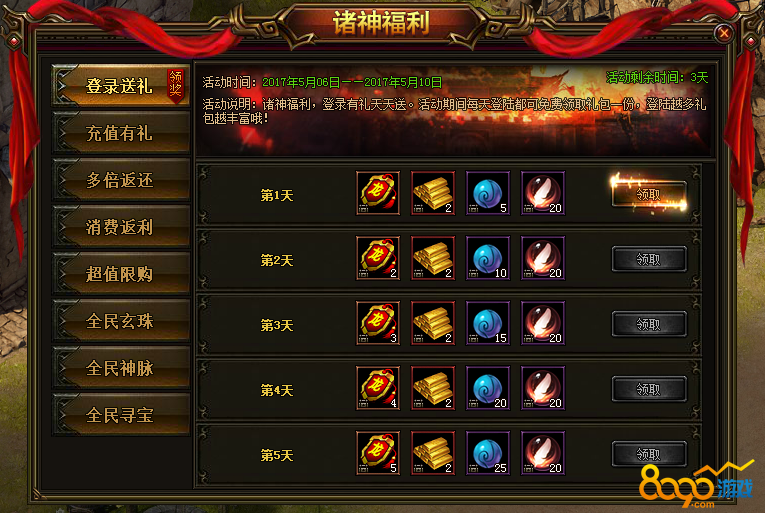
Task: Open the 消费返利 tab
Action: (121, 226)
